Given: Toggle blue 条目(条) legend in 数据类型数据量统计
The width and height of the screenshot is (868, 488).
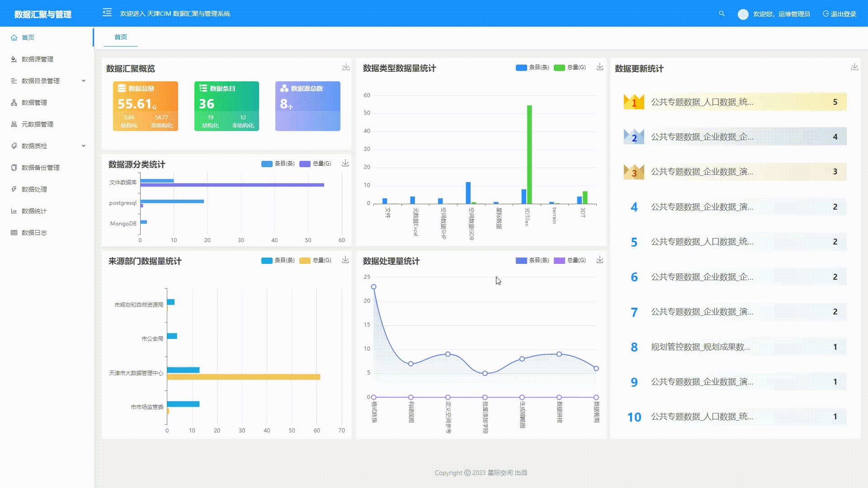Looking at the screenshot, I should (532, 68).
